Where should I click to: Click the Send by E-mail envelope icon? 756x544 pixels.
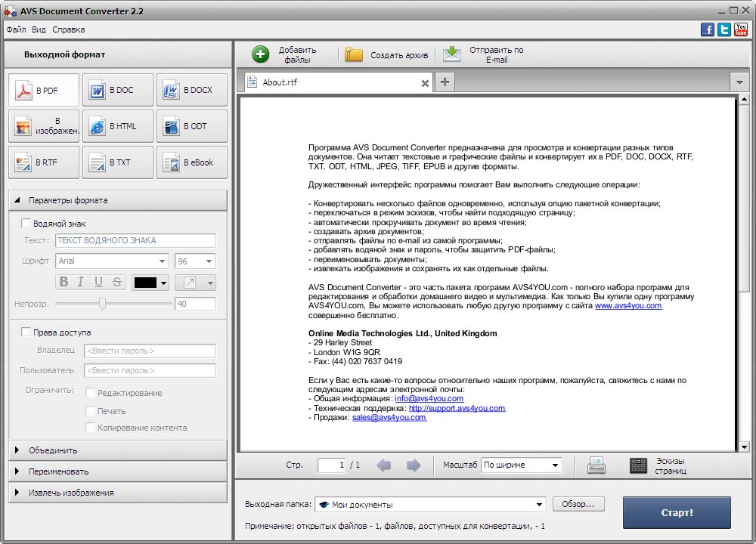(x=451, y=54)
